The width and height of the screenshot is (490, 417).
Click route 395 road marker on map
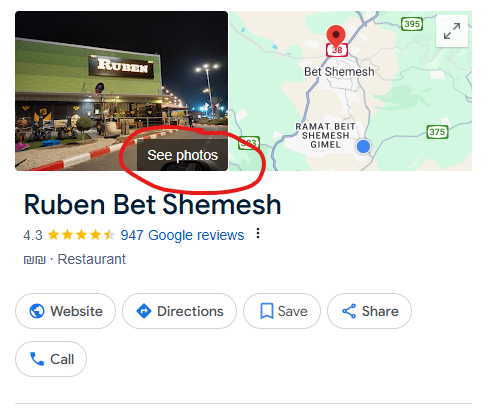(x=412, y=24)
